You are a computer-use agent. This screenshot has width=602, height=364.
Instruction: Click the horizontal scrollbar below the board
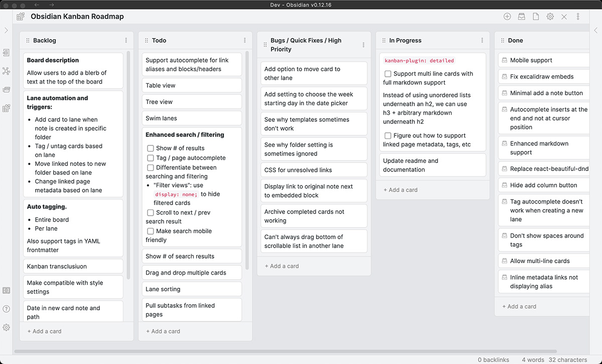point(285,351)
